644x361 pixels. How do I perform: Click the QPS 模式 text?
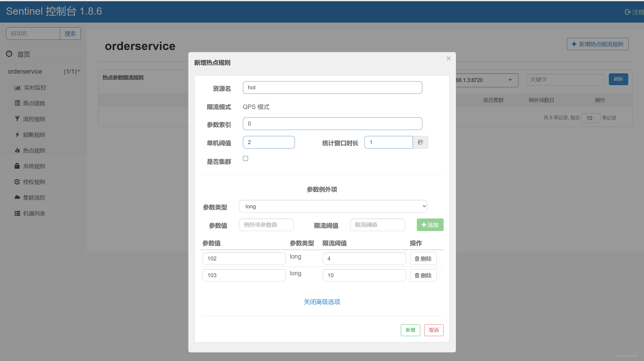[x=256, y=107]
